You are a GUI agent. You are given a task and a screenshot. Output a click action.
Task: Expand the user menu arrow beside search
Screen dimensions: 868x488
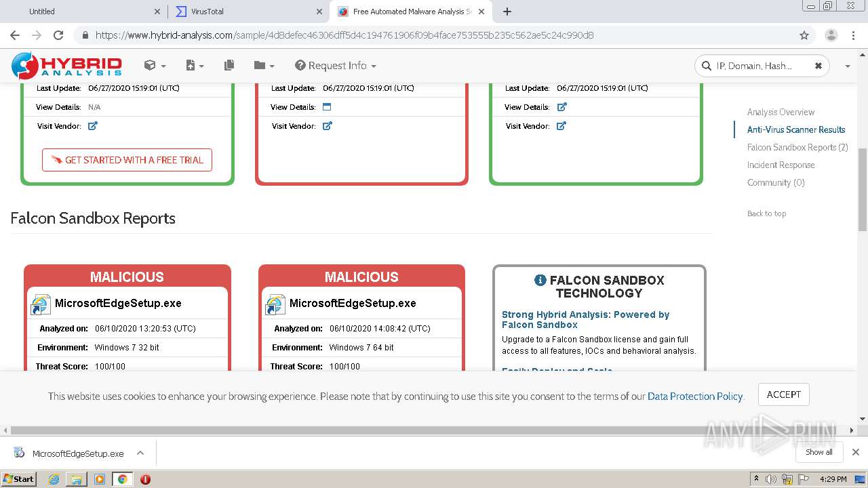point(847,66)
